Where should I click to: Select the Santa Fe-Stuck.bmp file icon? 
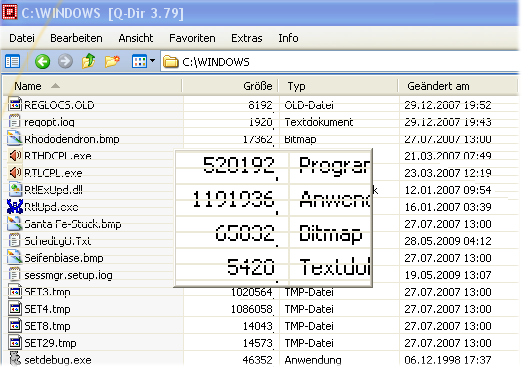(15, 223)
